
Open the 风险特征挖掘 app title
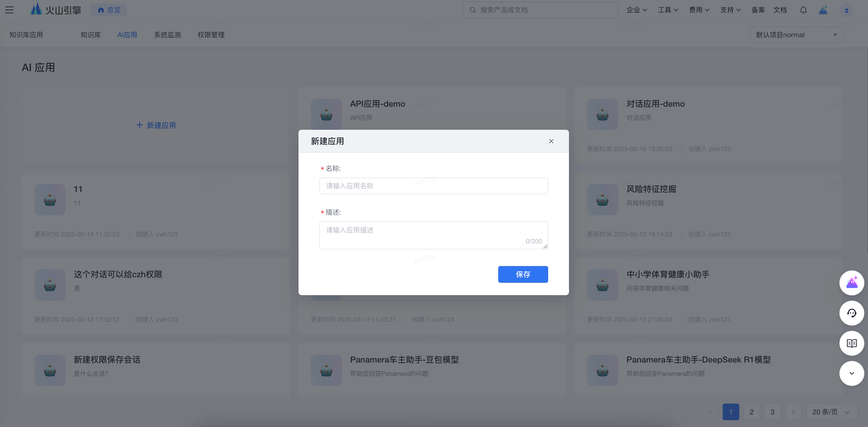[651, 189]
